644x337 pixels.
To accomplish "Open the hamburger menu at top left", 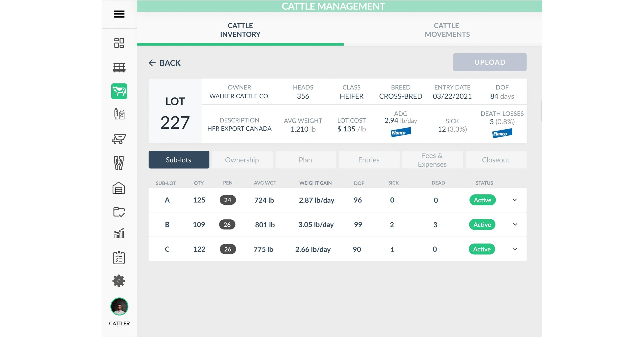I will point(119,15).
